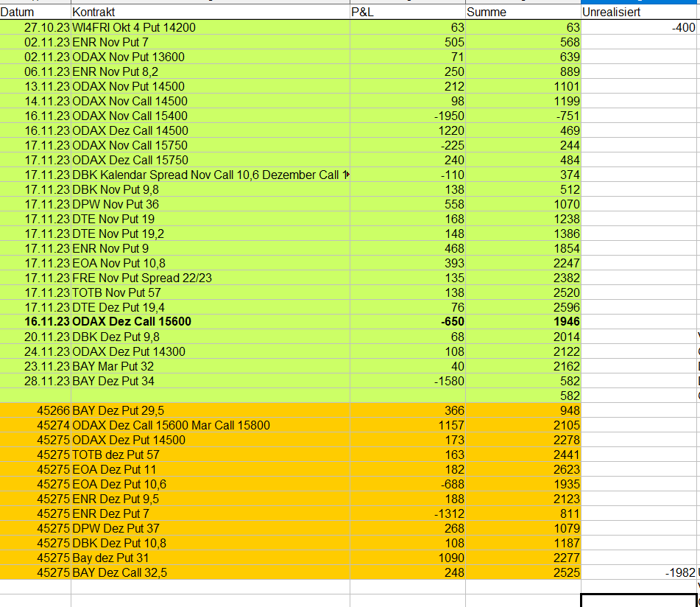
Task: Click overflow arrow in DBK Kalendar Spread cell
Action: tap(346, 175)
